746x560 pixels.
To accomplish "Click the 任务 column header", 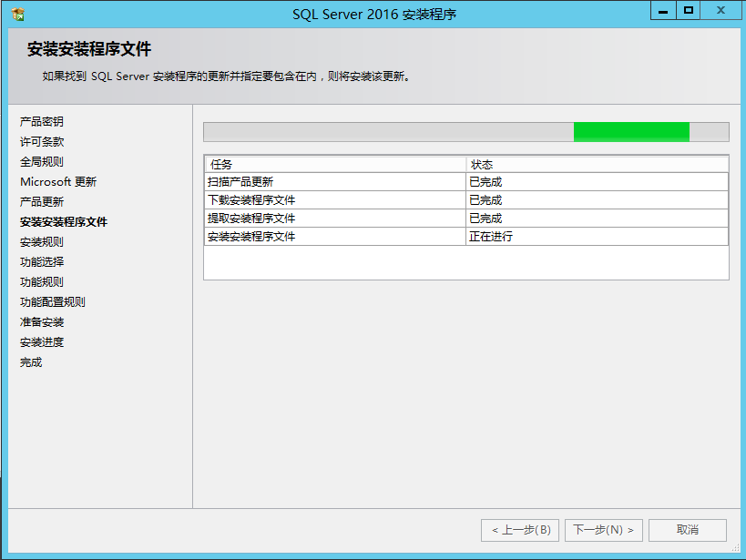I will pos(335,165).
